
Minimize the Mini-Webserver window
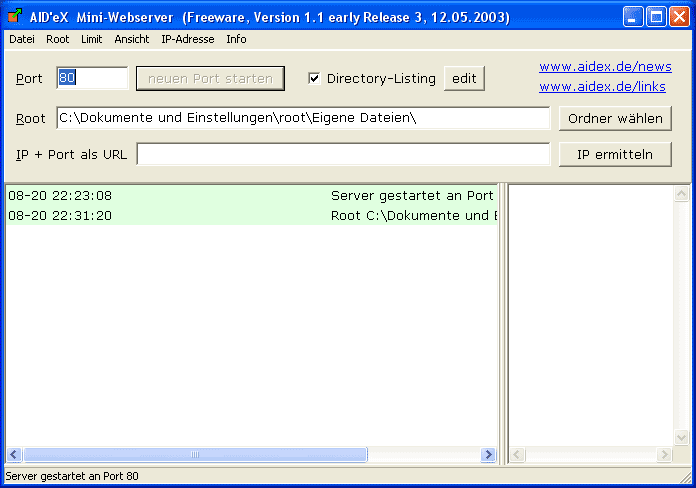click(x=633, y=17)
